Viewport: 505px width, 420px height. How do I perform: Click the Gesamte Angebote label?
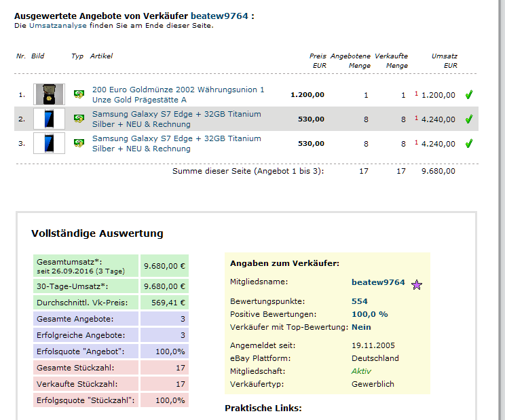pyautogui.click(x=75, y=319)
